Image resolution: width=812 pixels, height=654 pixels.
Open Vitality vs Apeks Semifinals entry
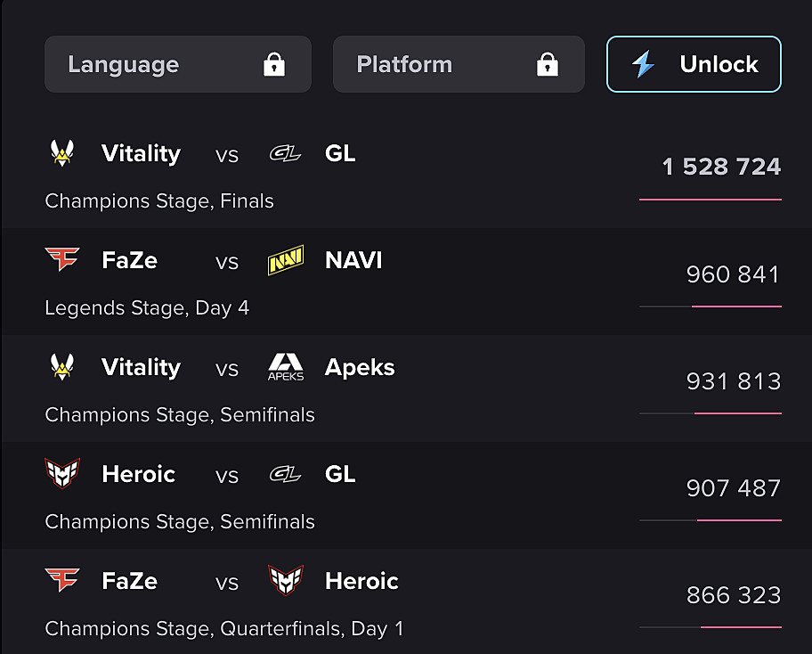point(406,388)
